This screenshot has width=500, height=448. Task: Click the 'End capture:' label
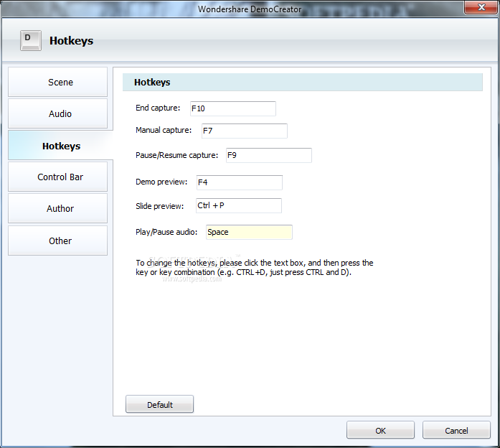[x=158, y=108]
